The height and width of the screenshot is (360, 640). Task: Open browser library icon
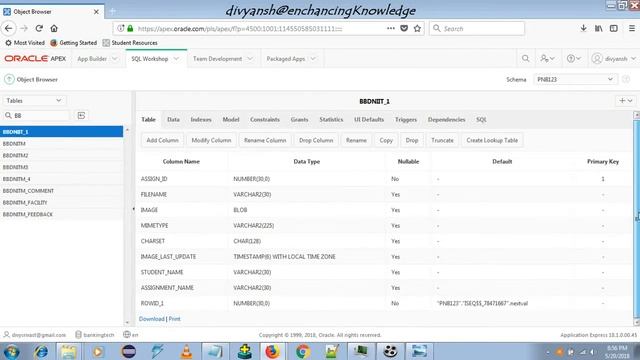click(599, 28)
